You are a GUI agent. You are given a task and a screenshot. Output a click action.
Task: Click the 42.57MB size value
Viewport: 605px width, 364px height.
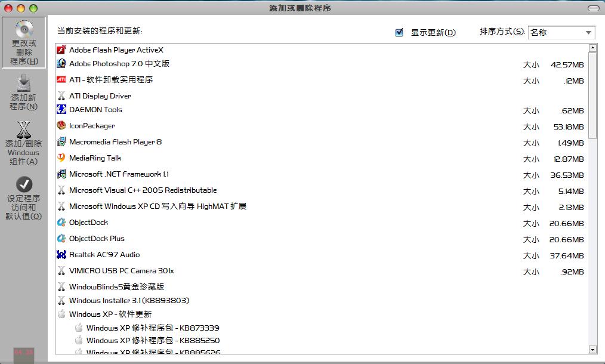567,65
